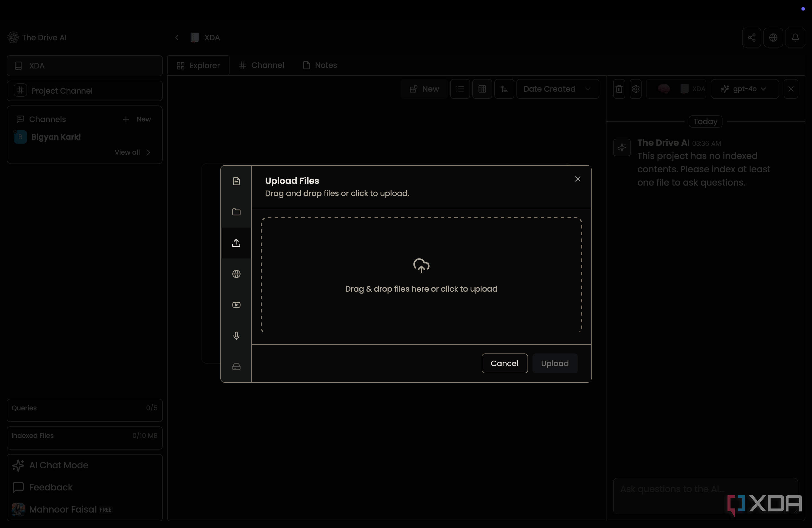Select the XDA project in left sidebar
This screenshot has height=528, width=812.
point(85,66)
